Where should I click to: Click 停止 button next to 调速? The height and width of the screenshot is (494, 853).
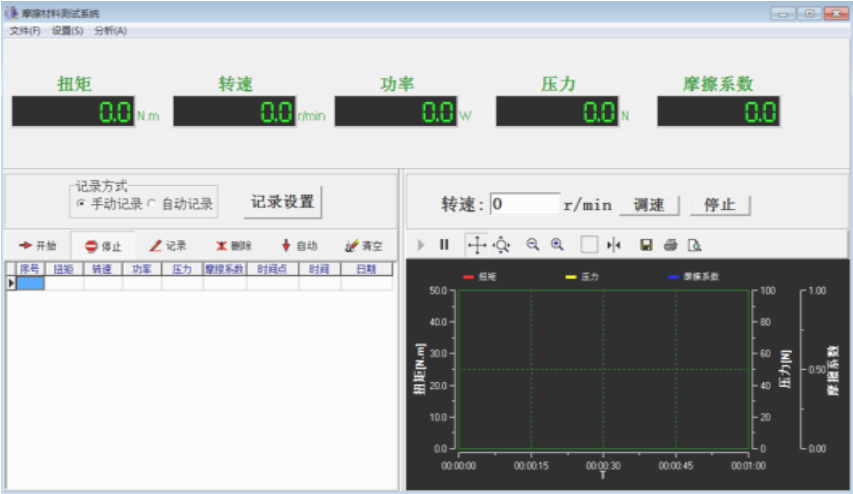(720, 205)
